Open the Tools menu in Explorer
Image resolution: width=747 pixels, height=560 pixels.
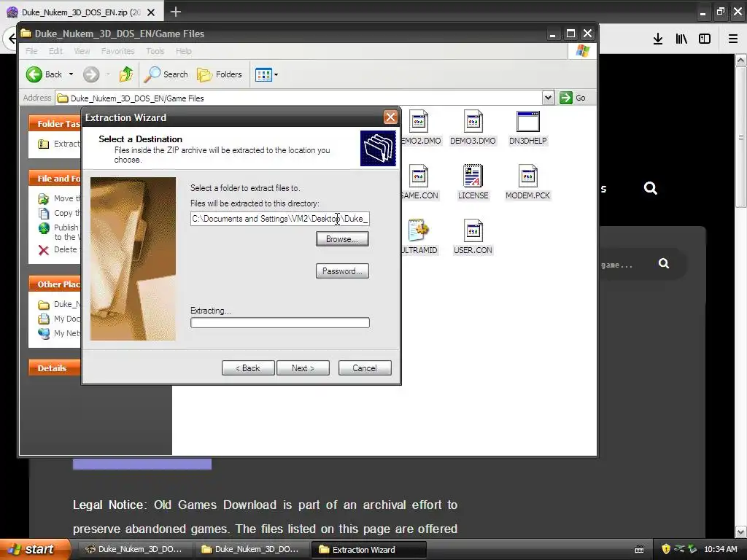coord(155,51)
